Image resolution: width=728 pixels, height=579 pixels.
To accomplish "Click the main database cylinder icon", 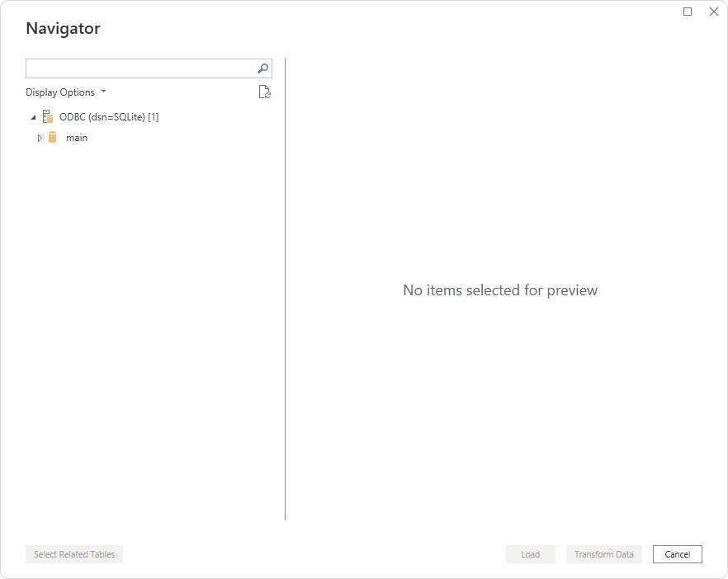I will [53, 138].
